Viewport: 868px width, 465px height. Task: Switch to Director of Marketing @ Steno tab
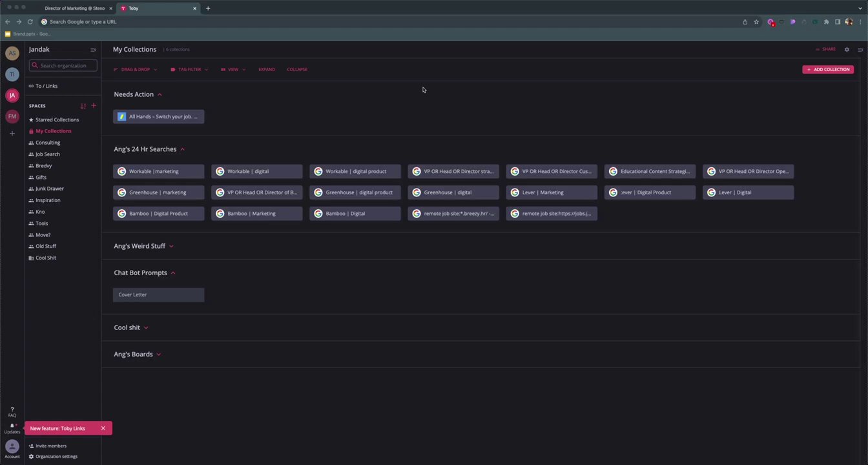click(74, 8)
